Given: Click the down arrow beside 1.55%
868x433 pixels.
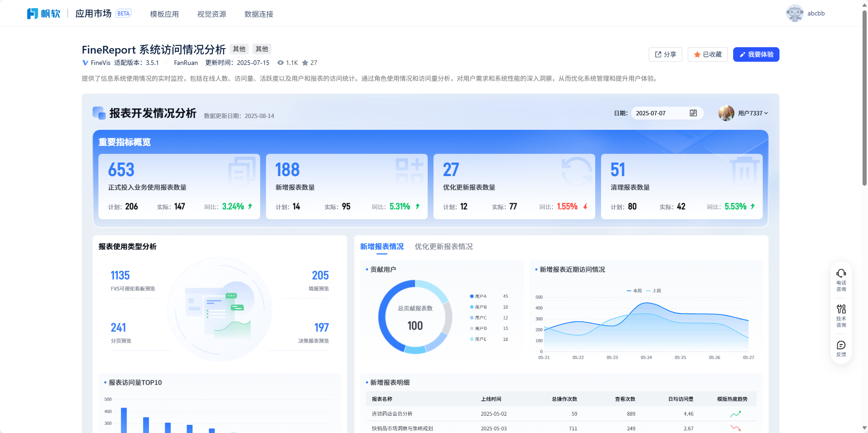Looking at the screenshot, I should (x=585, y=207).
